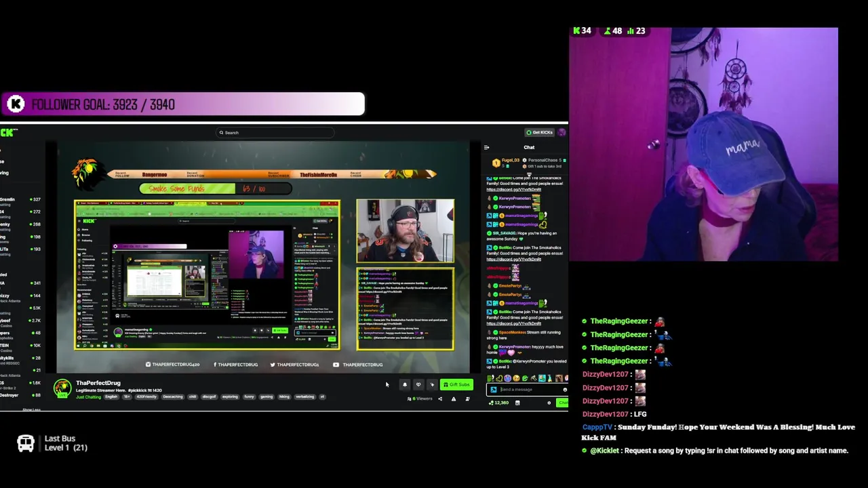Click the purple-lit webcam overlay at top right

pos(704,144)
